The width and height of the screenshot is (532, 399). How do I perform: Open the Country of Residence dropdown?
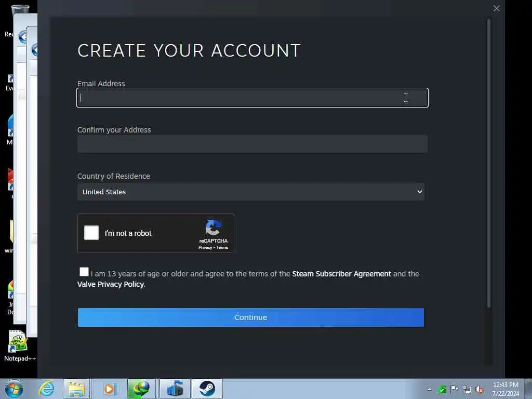click(x=251, y=192)
